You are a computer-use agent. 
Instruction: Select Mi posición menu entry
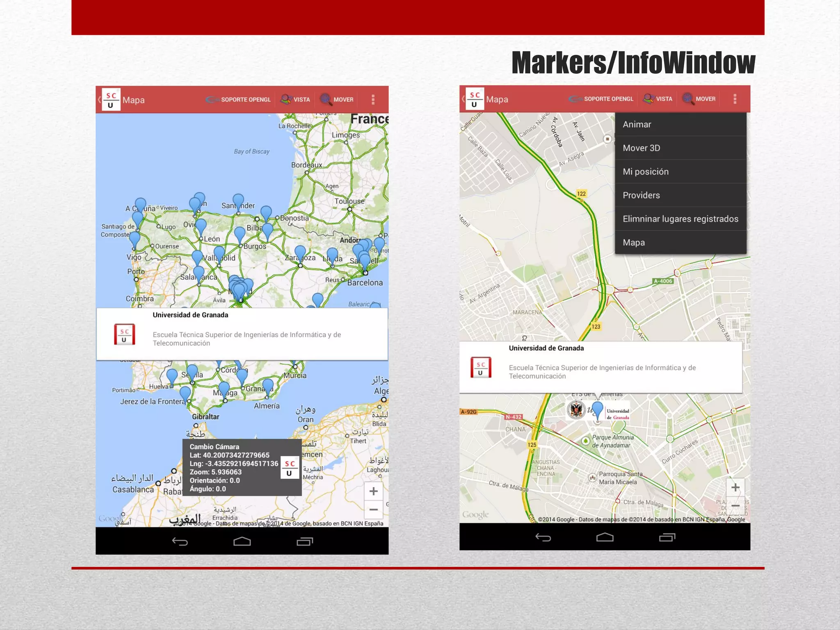tap(680, 171)
